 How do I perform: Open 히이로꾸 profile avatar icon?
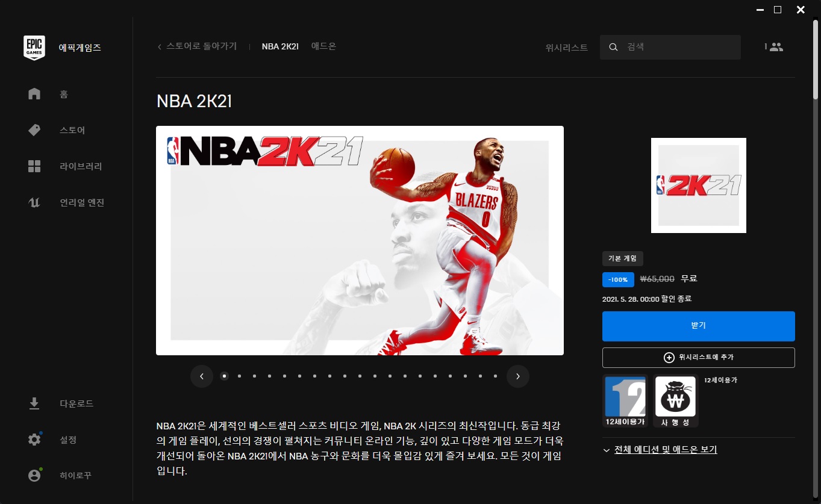pyautogui.click(x=34, y=476)
